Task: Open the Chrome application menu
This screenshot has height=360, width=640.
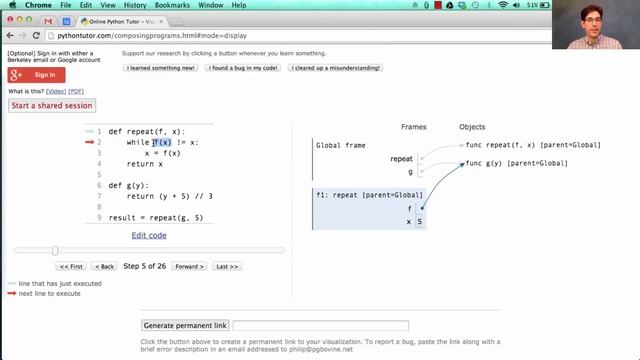Action: 38,5
